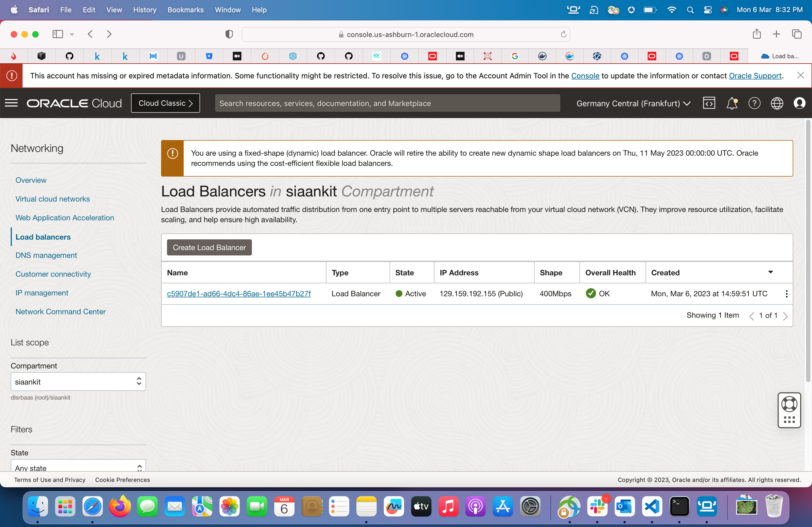This screenshot has width=812, height=527.
Task: Open the language globe icon
Action: pyautogui.click(x=777, y=103)
